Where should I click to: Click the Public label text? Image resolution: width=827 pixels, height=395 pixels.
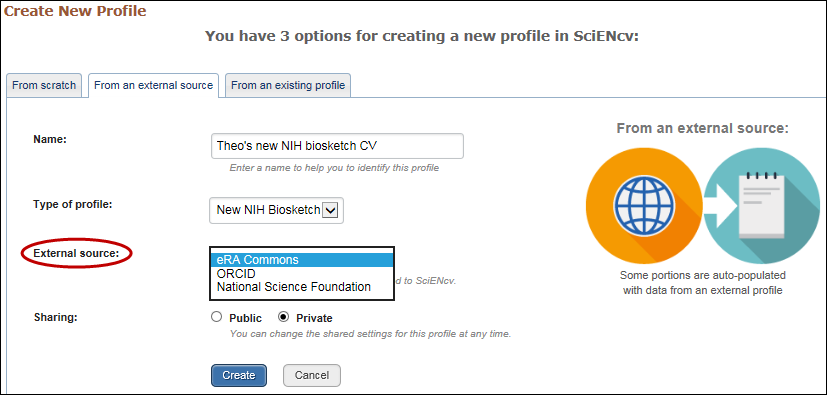[x=245, y=319]
